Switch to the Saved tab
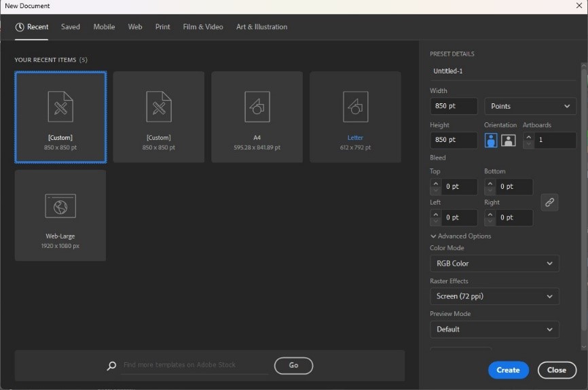This screenshot has width=588, height=390. coord(71,27)
